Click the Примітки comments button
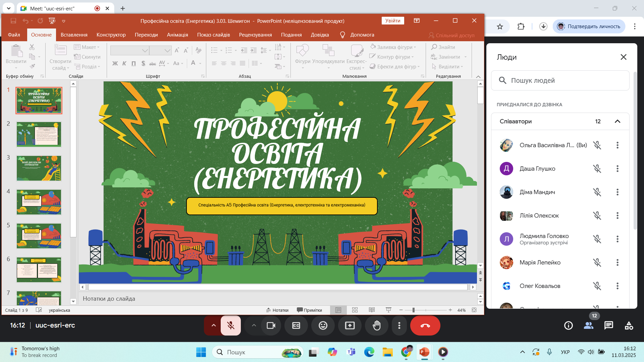644x362 pixels. [309, 310]
